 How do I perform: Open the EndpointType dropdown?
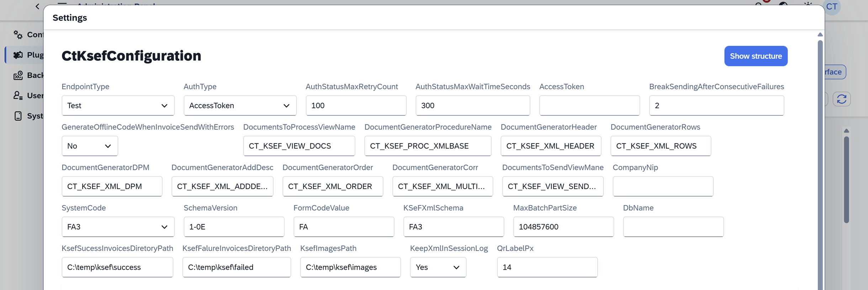[118, 106]
